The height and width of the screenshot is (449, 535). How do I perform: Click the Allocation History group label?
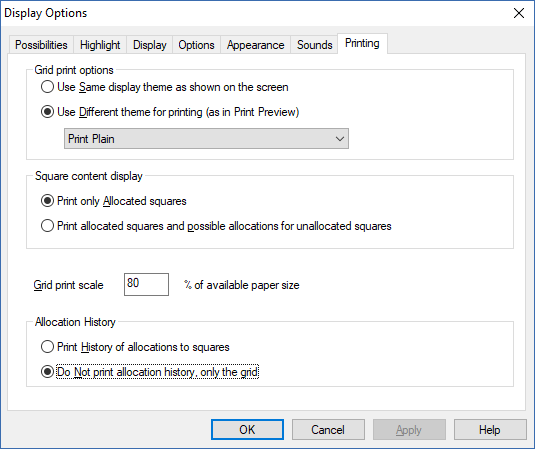pos(75,322)
